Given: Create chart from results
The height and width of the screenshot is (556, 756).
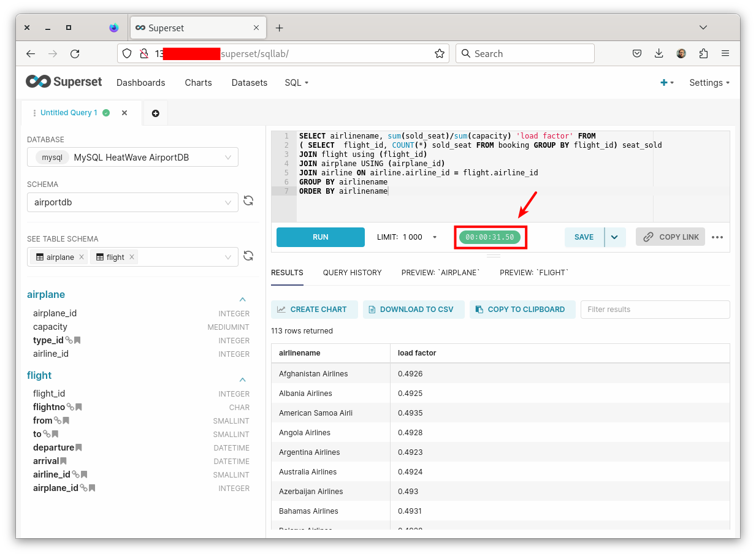Looking at the screenshot, I should point(315,310).
